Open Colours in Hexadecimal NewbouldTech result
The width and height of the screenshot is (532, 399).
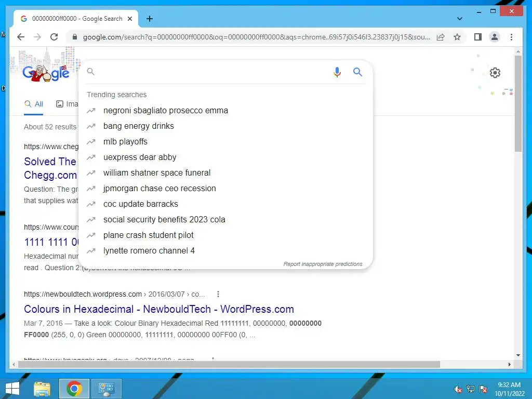[x=159, y=309]
